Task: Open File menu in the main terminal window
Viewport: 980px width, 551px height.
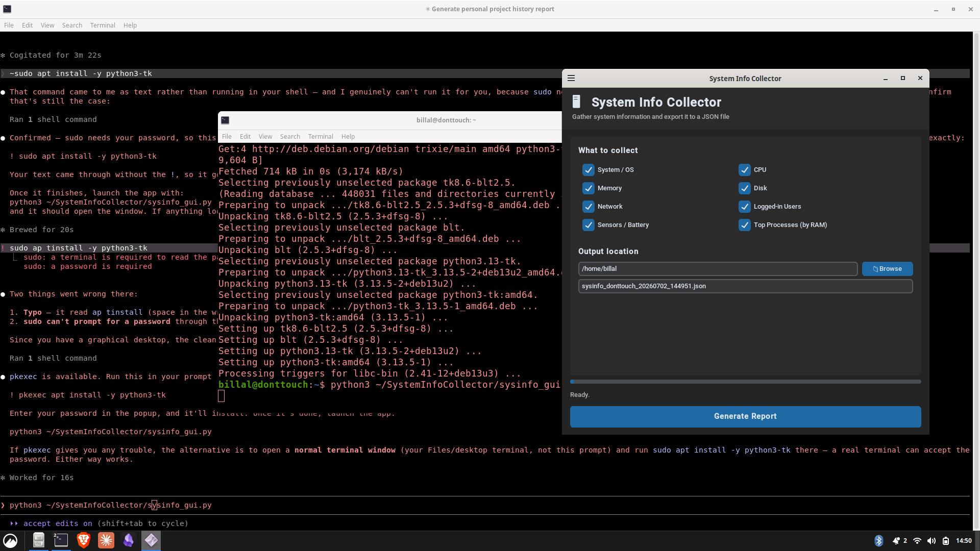Action: coord(9,25)
